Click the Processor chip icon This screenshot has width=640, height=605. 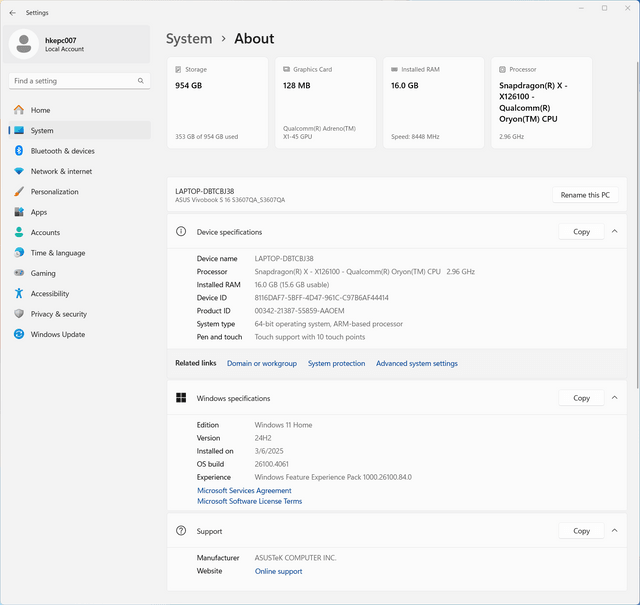[x=502, y=70]
